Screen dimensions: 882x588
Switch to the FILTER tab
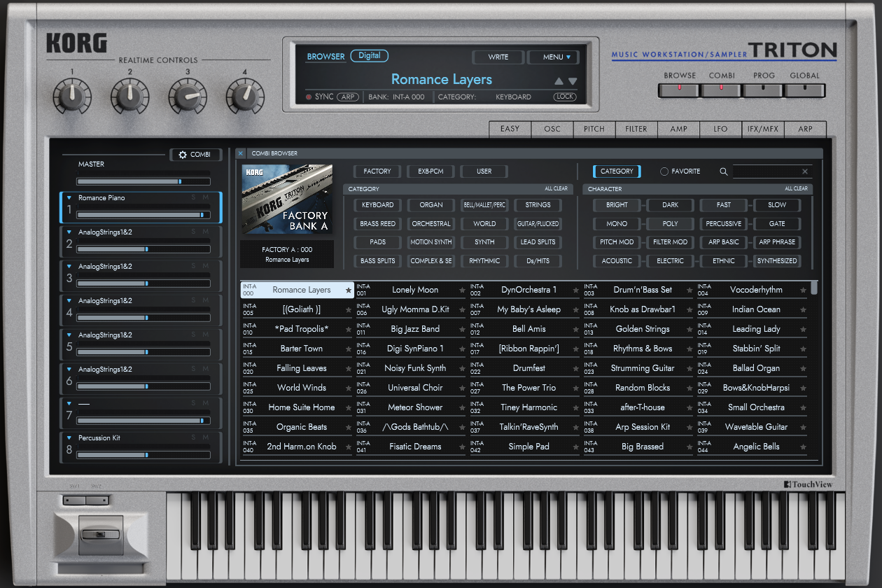pyautogui.click(x=636, y=129)
